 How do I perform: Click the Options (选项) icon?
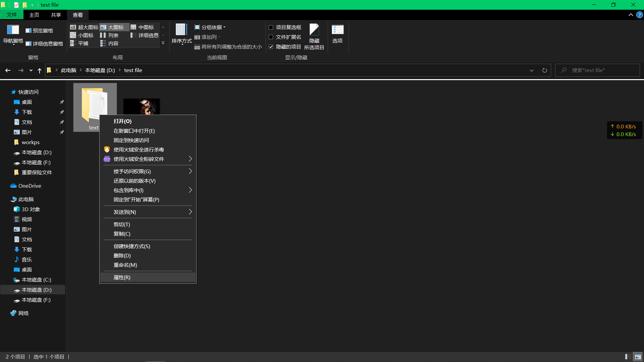pyautogui.click(x=337, y=30)
